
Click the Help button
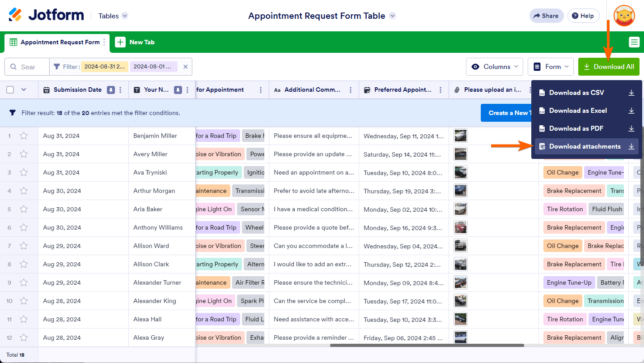(583, 16)
